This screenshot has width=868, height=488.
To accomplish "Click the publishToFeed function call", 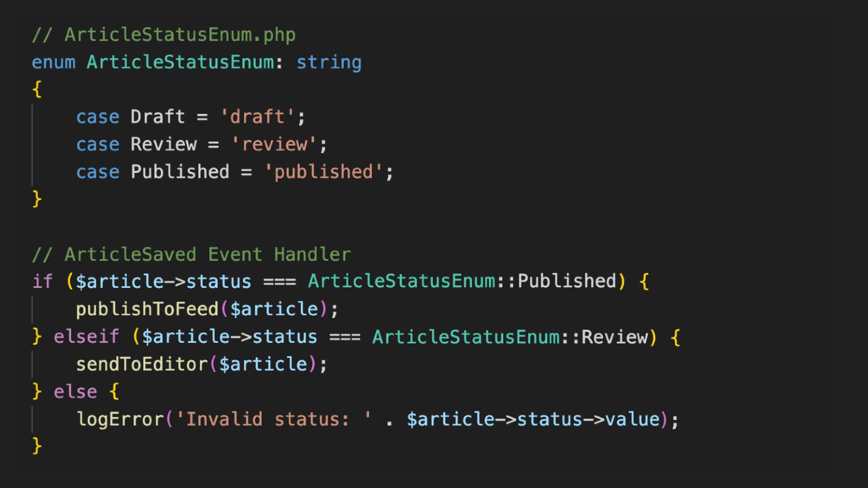I will (x=146, y=309).
